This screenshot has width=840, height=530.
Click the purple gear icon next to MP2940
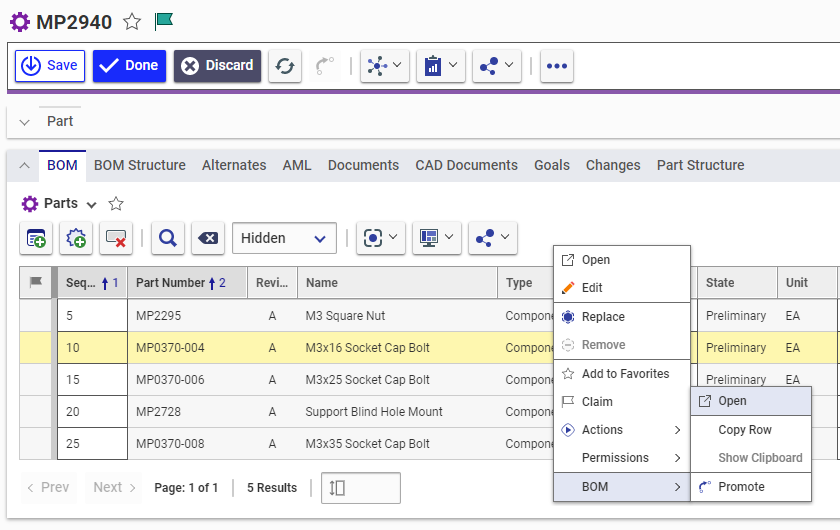(20, 23)
